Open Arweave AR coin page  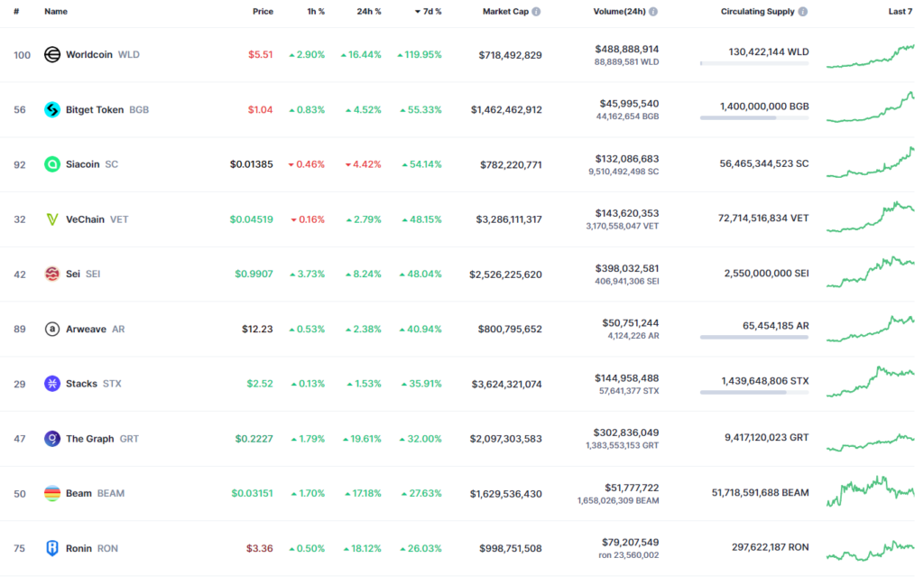[x=96, y=330]
